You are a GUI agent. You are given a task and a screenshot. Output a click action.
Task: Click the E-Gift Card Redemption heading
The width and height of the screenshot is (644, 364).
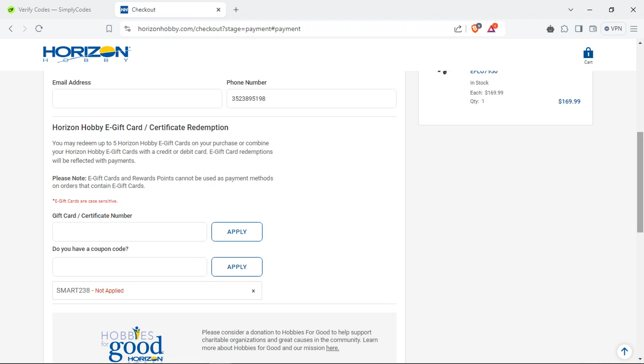click(140, 128)
